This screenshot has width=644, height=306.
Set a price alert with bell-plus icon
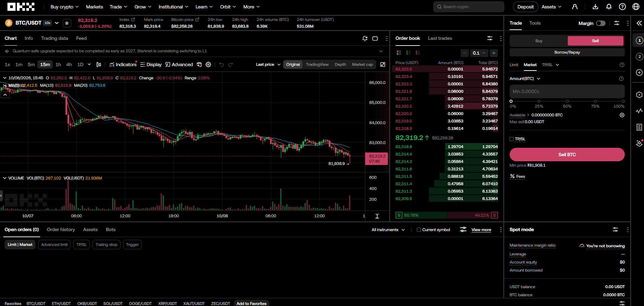[365, 38]
